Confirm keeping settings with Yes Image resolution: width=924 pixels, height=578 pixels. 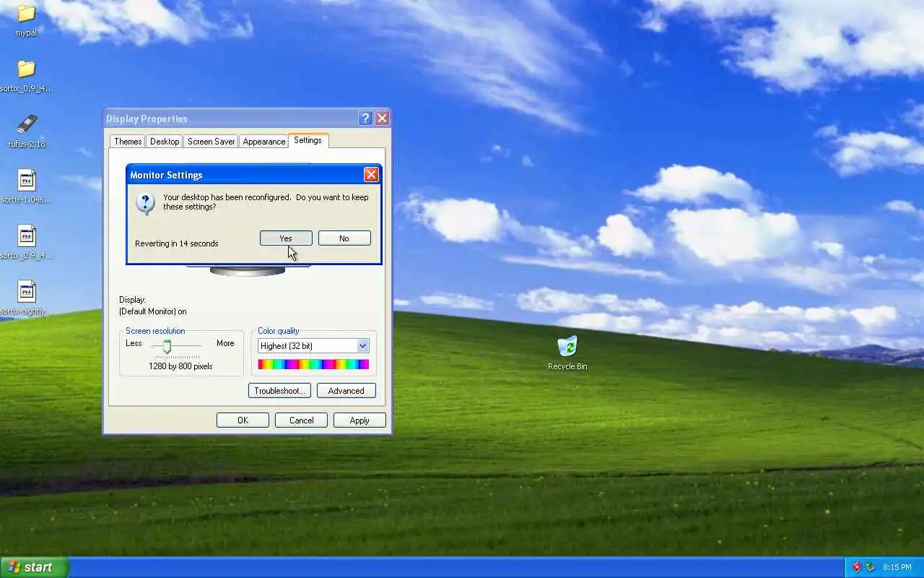(x=286, y=238)
